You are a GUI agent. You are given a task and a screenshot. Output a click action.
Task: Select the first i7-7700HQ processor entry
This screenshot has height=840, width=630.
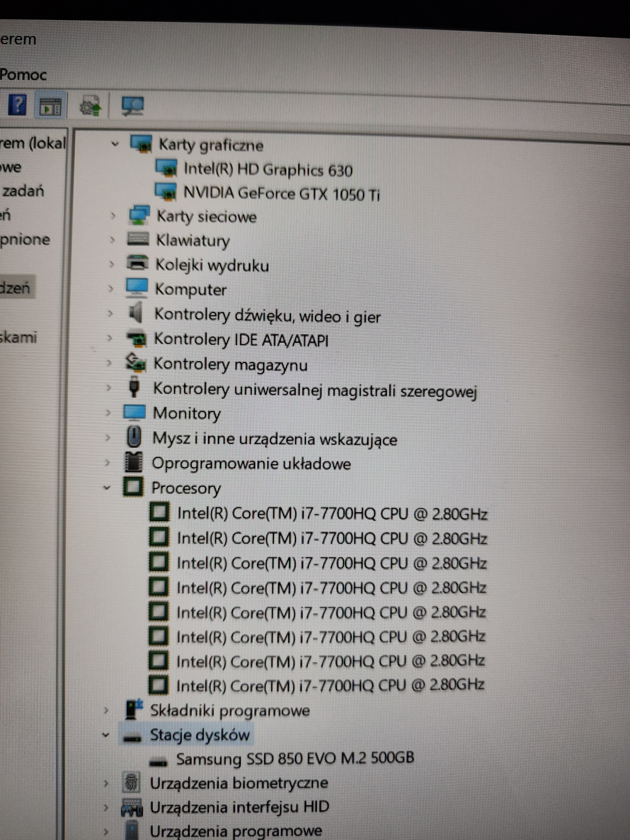(x=332, y=514)
